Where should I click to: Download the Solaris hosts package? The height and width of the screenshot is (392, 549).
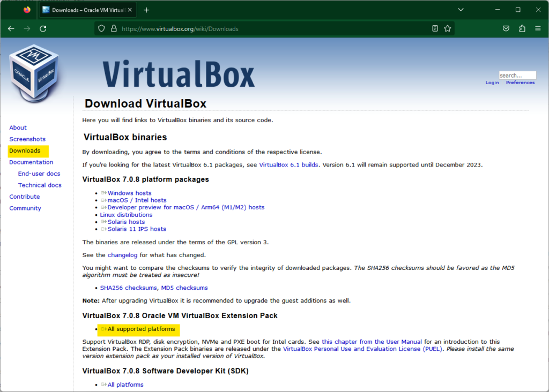pyautogui.click(x=126, y=222)
